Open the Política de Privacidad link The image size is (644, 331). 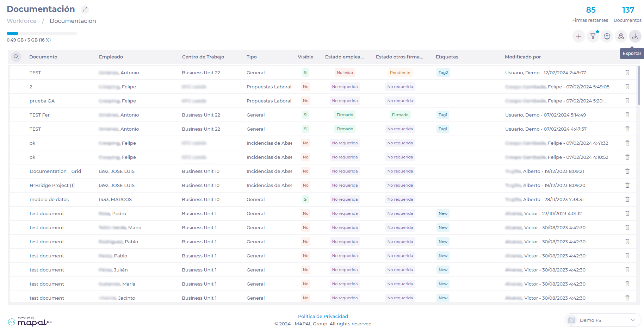tap(323, 316)
